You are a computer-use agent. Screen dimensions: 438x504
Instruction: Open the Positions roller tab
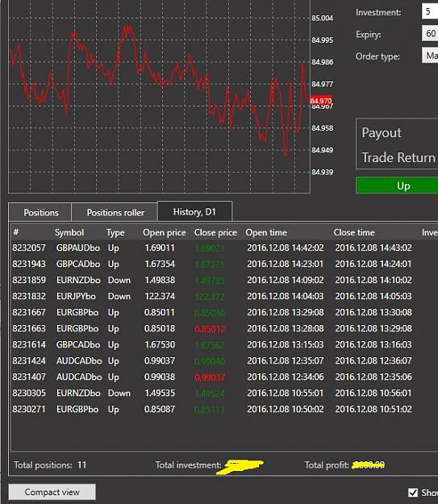click(x=115, y=212)
